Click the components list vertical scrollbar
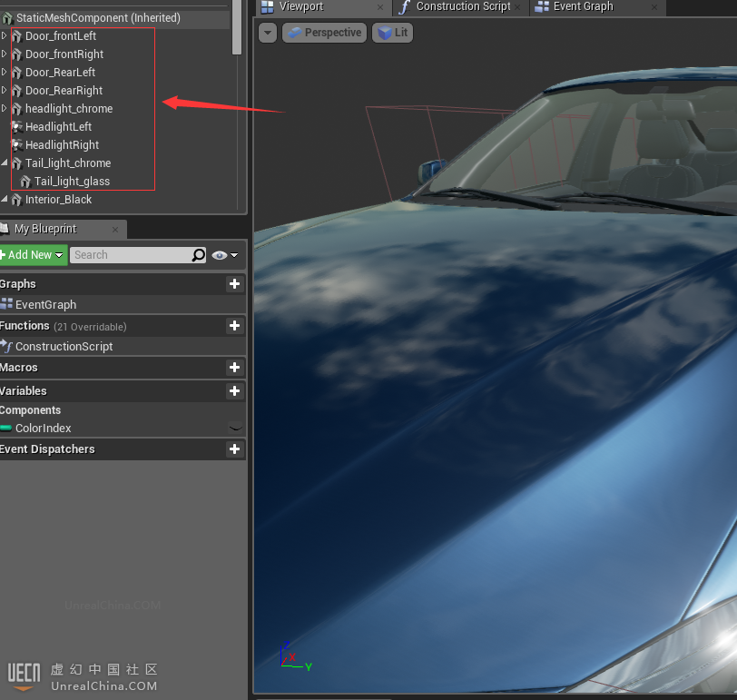Viewport: 737px width, 700px height. 237,27
